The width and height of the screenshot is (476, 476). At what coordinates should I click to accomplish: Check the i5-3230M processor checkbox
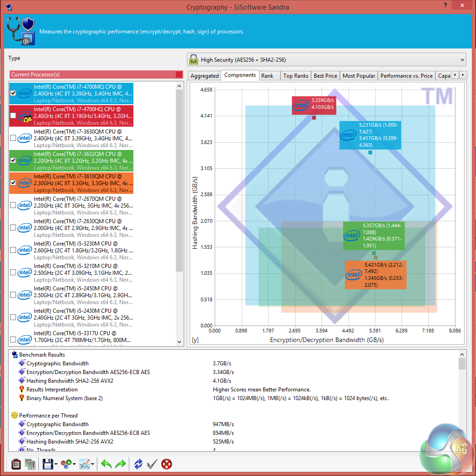[x=13, y=250]
